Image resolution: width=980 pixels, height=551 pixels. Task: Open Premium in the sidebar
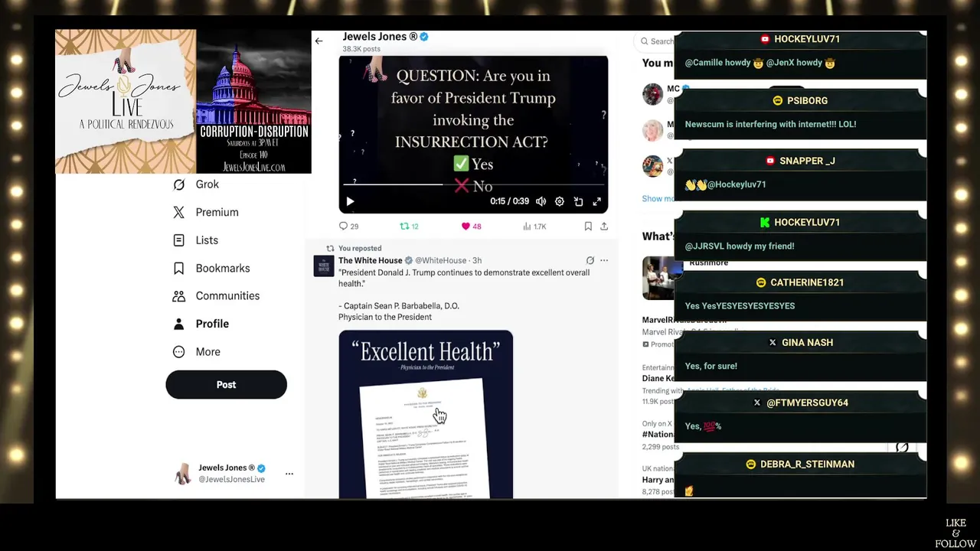pyautogui.click(x=205, y=212)
